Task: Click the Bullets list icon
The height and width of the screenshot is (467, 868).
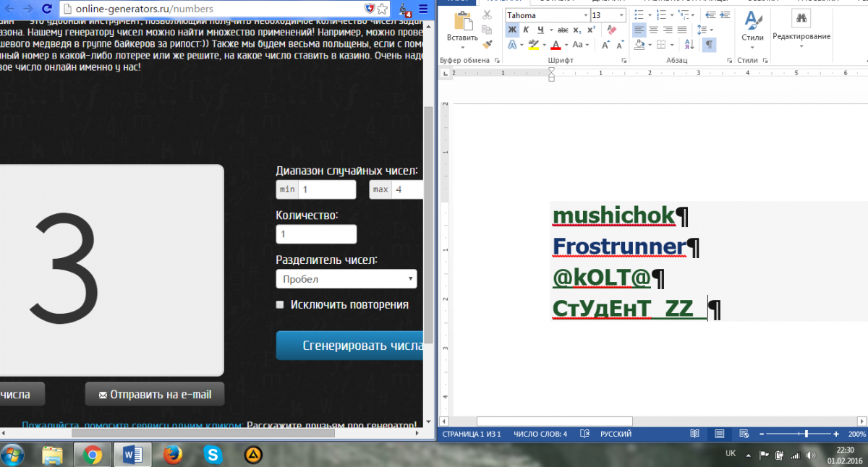Action: (638, 14)
